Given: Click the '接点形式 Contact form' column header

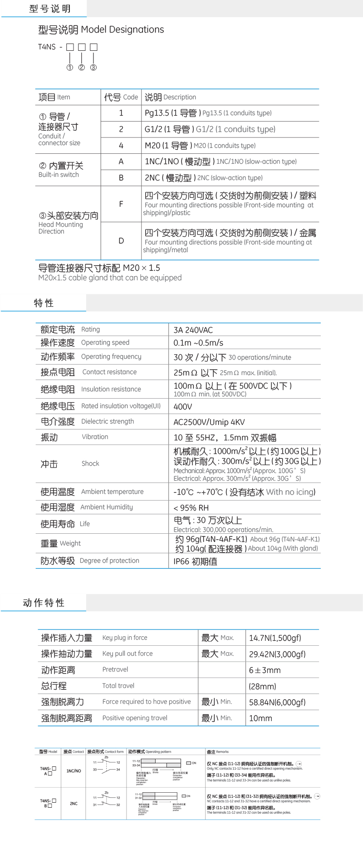Looking at the screenshot, I should coord(105,751).
